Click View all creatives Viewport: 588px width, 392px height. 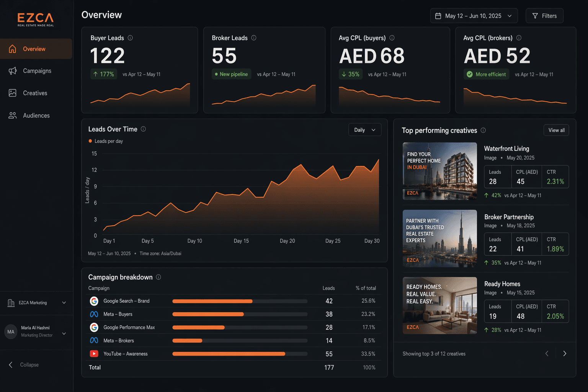[x=556, y=130]
